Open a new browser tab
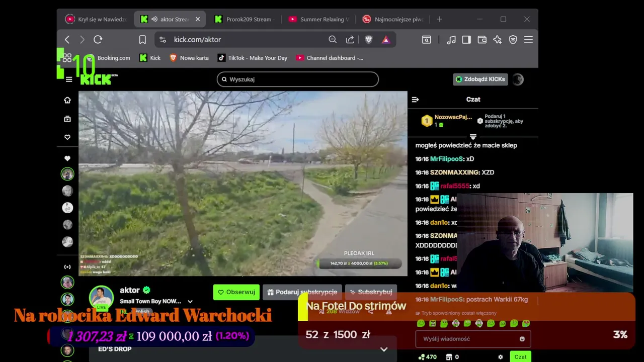The height and width of the screenshot is (362, 644). [x=439, y=19]
